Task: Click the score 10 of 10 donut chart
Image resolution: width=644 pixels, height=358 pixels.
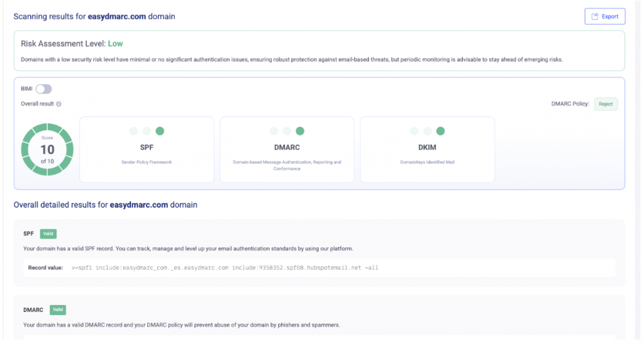Action: point(47,150)
